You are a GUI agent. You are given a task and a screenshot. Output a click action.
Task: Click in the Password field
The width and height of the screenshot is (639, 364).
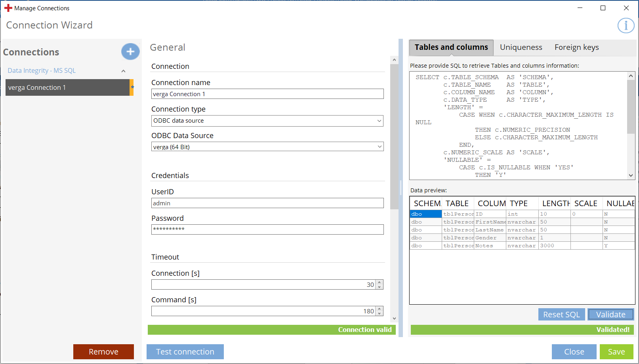click(267, 229)
